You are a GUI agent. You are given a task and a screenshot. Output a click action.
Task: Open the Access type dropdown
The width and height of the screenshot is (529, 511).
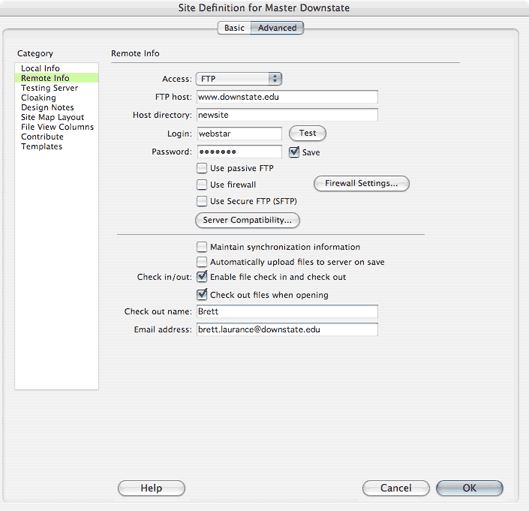click(239, 79)
